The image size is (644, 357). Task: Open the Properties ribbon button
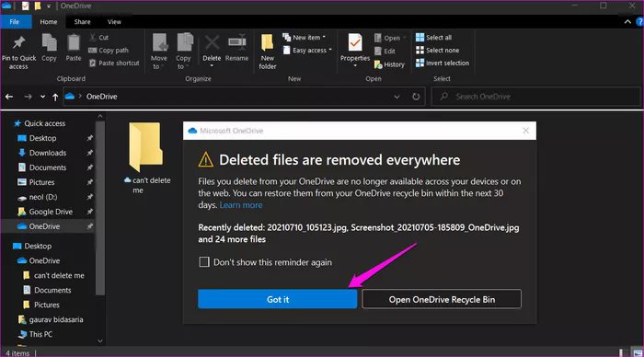355,50
